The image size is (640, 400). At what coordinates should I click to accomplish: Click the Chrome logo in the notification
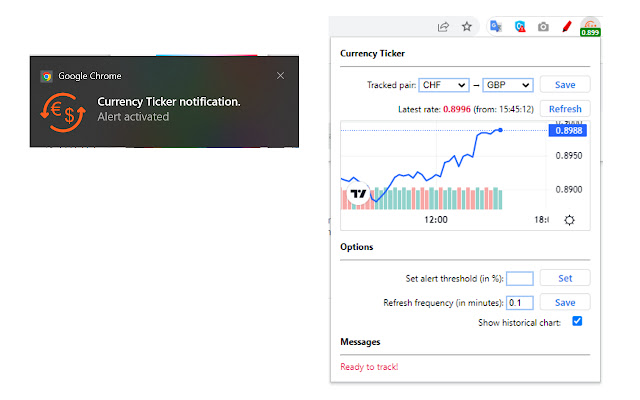pyautogui.click(x=47, y=76)
